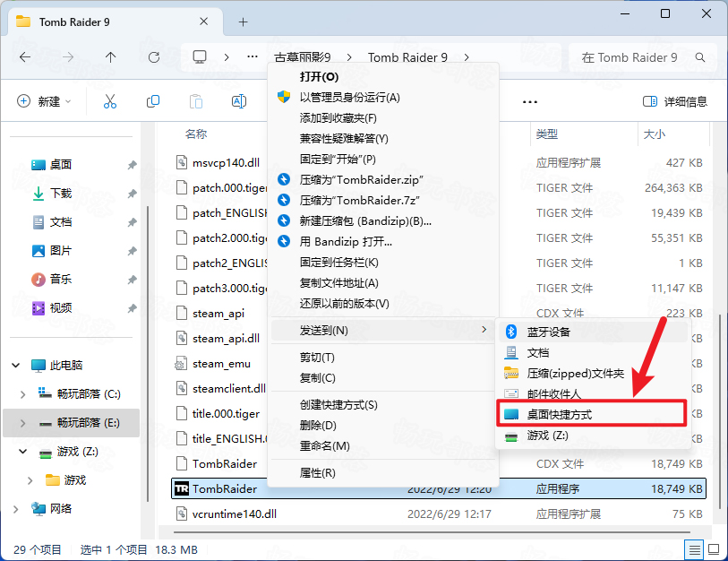Image resolution: width=728 pixels, height=561 pixels.
Task: Select 游戏 (Z:) in Send to submenu
Action: (x=594, y=436)
